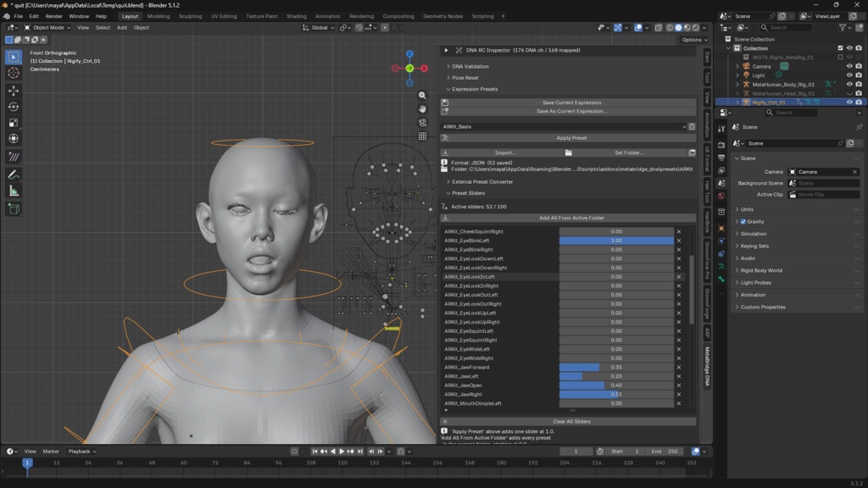Viewport: 868px width, 488px height.
Task: Delete the ARKit_Basis preset trash icon
Action: (692, 127)
